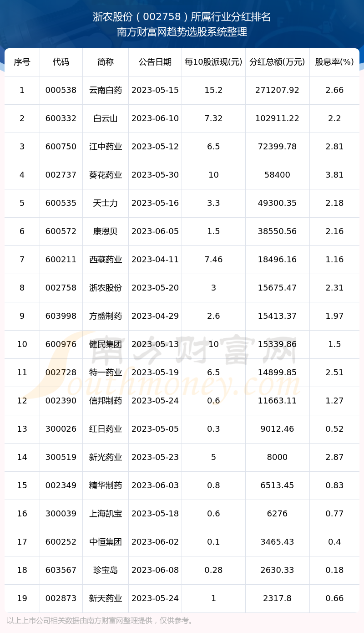Select the 天士力 name cell

pos(106,203)
